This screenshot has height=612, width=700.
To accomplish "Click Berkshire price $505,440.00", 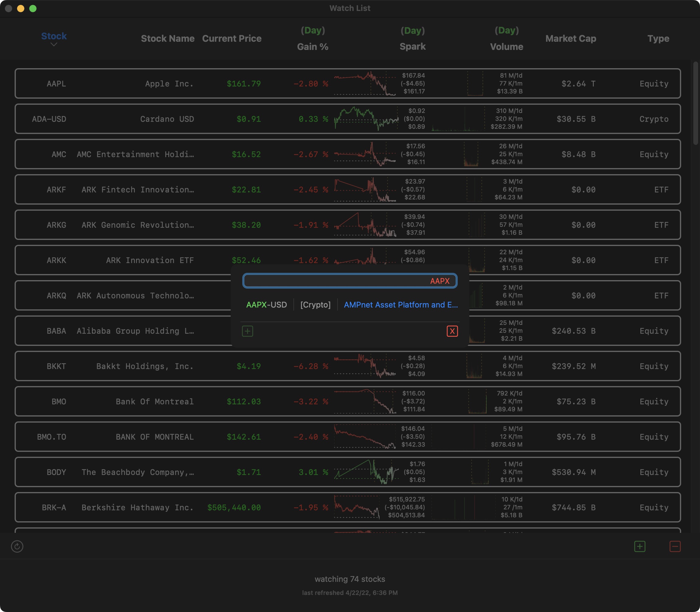I will (x=234, y=508).
